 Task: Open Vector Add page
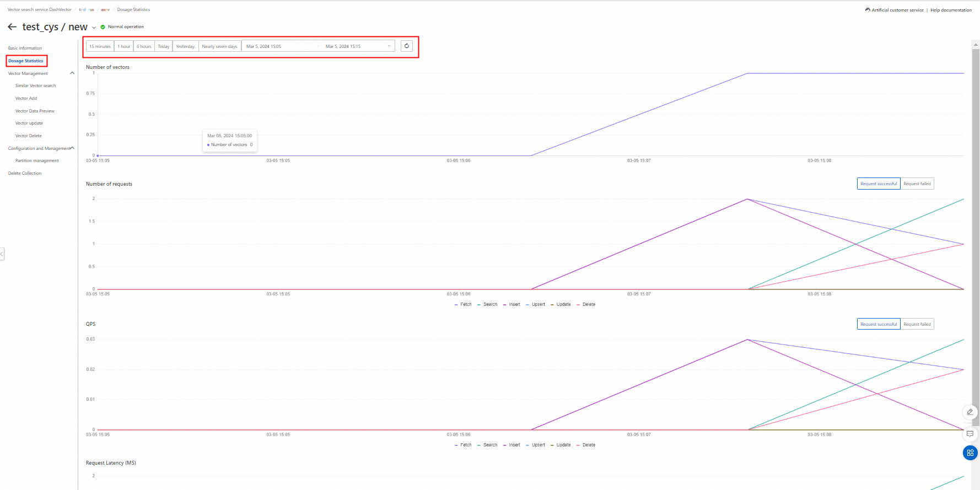click(26, 98)
